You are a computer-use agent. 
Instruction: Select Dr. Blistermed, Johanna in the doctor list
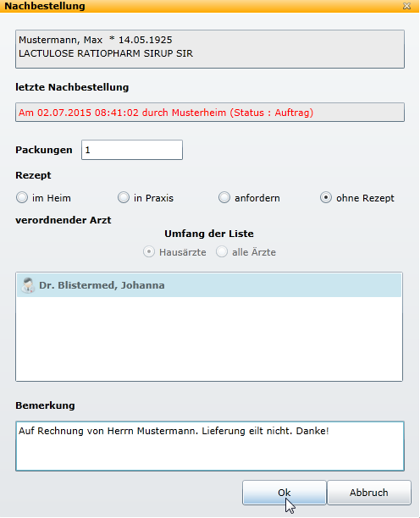point(209,285)
